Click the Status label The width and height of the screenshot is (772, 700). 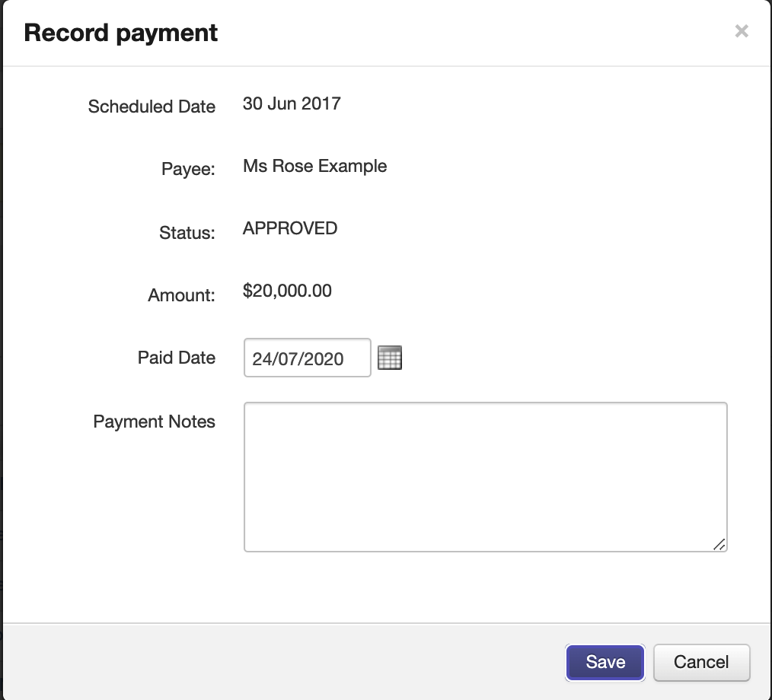(x=187, y=232)
